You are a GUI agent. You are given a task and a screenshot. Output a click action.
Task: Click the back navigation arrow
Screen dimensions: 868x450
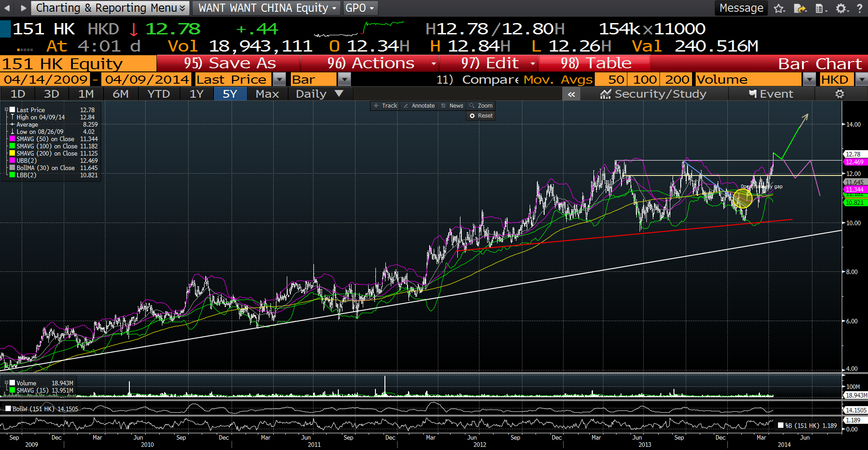click(7, 8)
